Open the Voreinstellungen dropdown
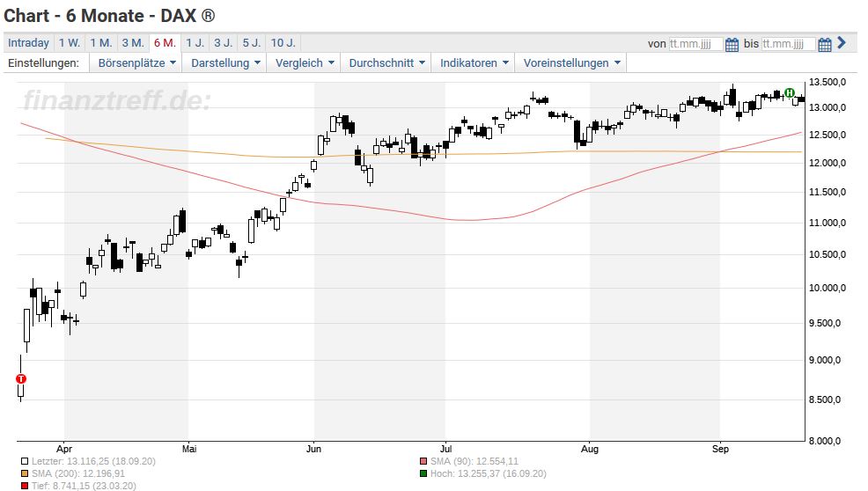This screenshot has width=868, height=491. pyautogui.click(x=571, y=63)
